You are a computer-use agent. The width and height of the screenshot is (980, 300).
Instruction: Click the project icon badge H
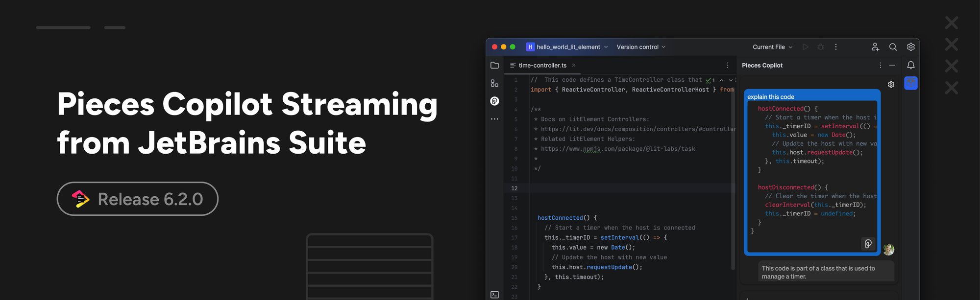(530, 47)
